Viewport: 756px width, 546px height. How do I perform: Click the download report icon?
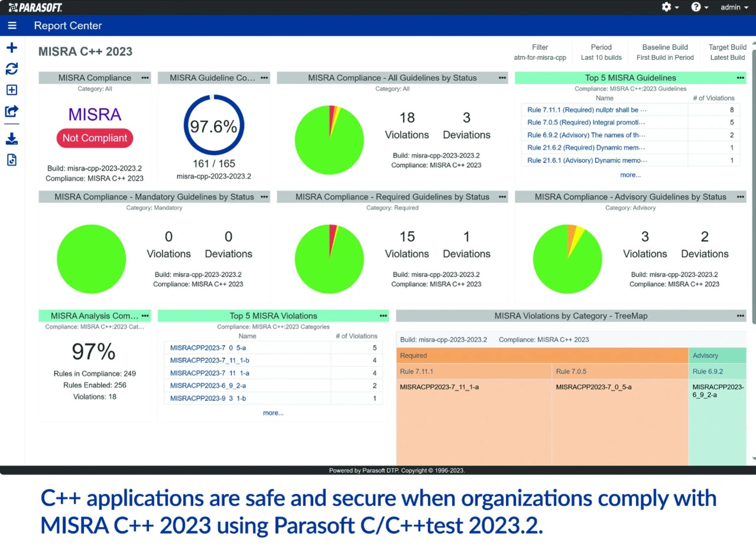12,139
